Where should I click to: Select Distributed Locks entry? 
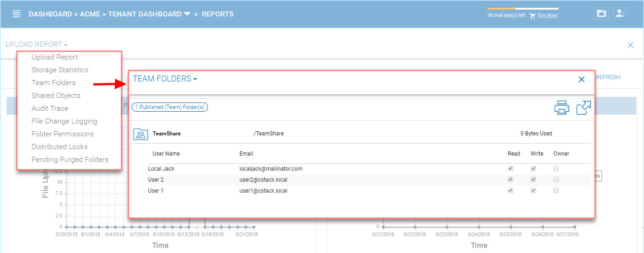(59, 147)
